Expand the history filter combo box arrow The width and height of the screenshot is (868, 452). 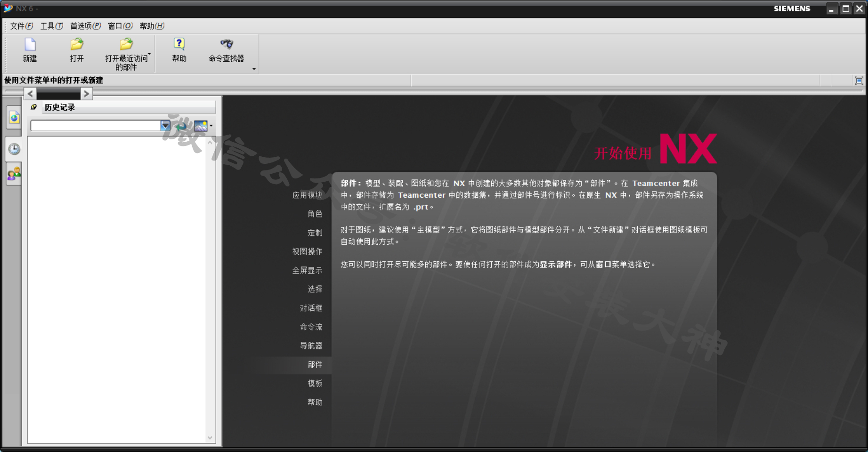point(165,126)
